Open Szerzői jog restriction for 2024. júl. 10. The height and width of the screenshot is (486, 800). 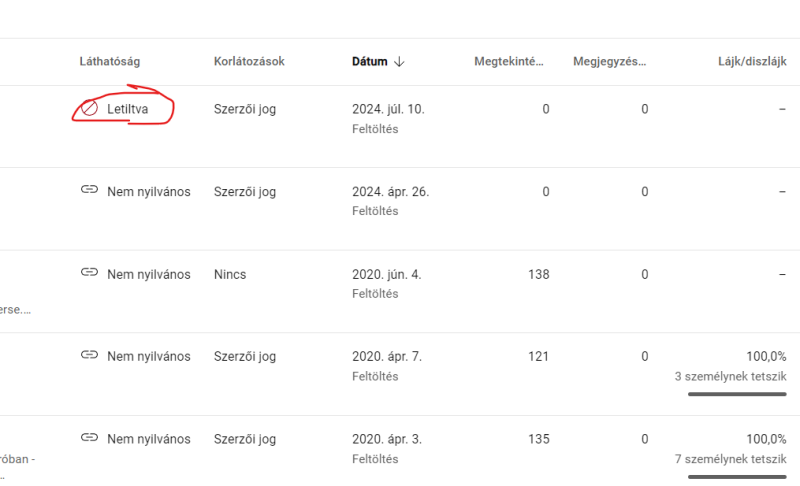click(x=245, y=109)
